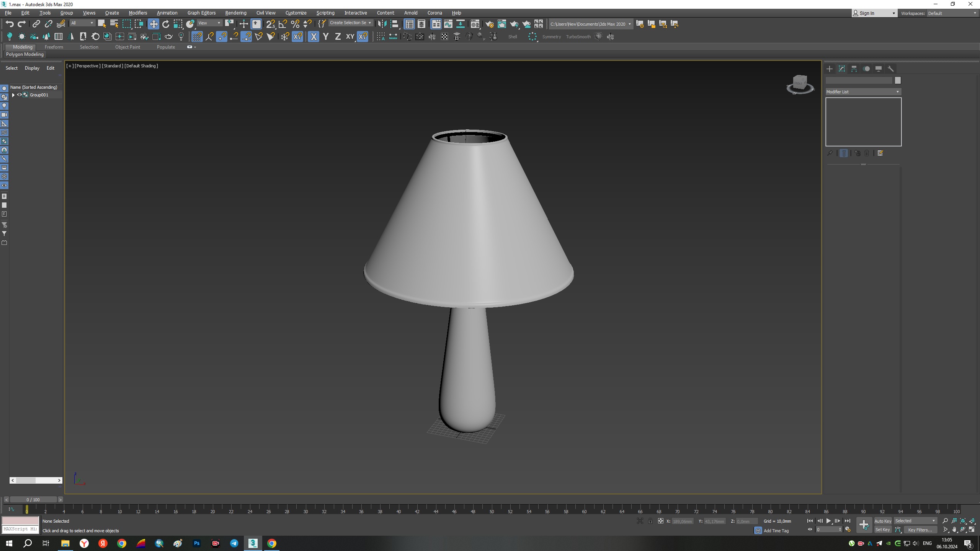Open the Sign In dropdown
980x551 pixels.
click(x=874, y=13)
